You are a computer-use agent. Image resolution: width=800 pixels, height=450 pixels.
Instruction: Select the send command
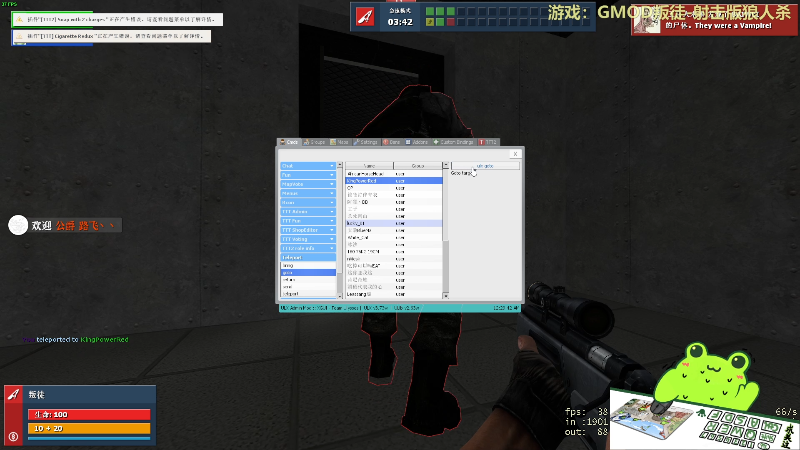pos(308,287)
